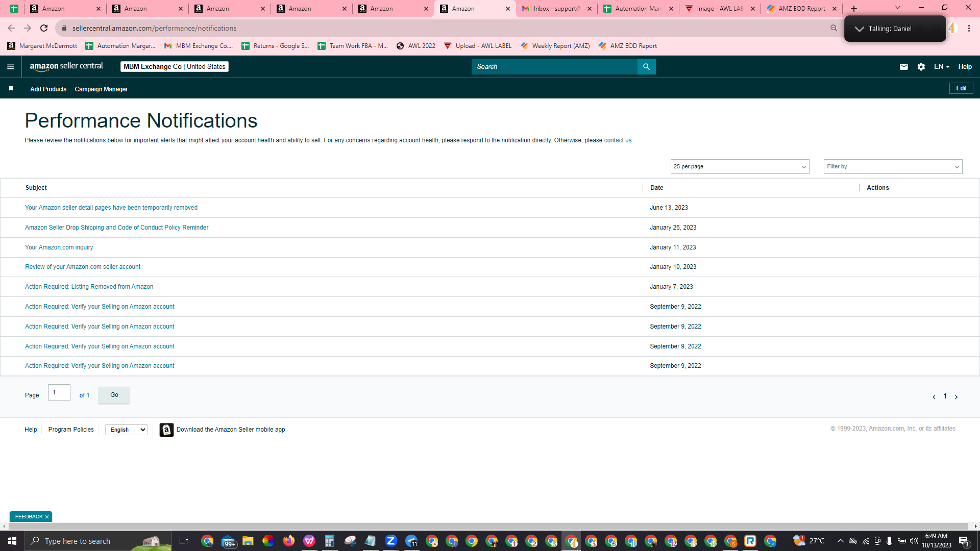
Task: View site information via the padlock icon
Action: 64,28
